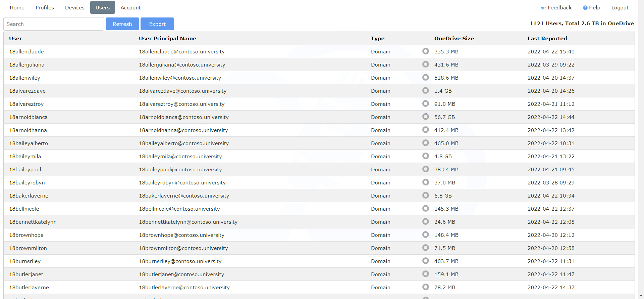Select the 18brownhope user row

(x=26, y=235)
